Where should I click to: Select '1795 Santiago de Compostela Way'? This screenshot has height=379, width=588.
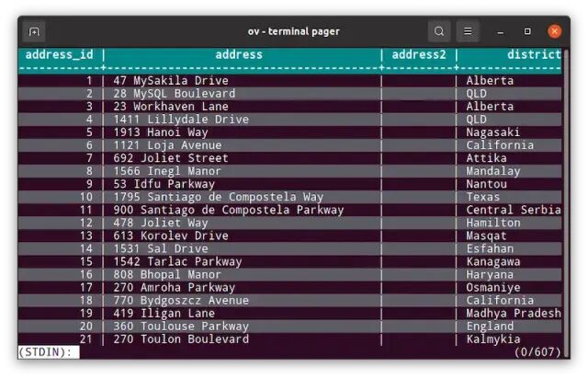(x=219, y=197)
